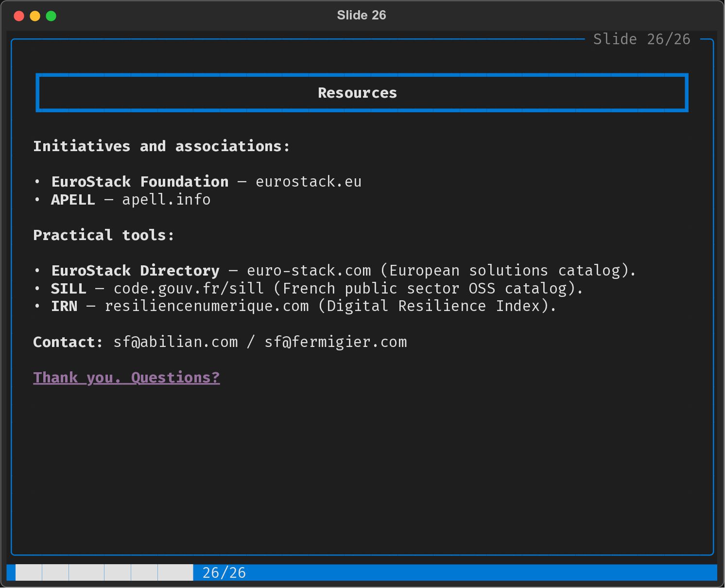Visit the euro-stack.com directory URL
The width and height of the screenshot is (725, 588).
(x=309, y=271)
